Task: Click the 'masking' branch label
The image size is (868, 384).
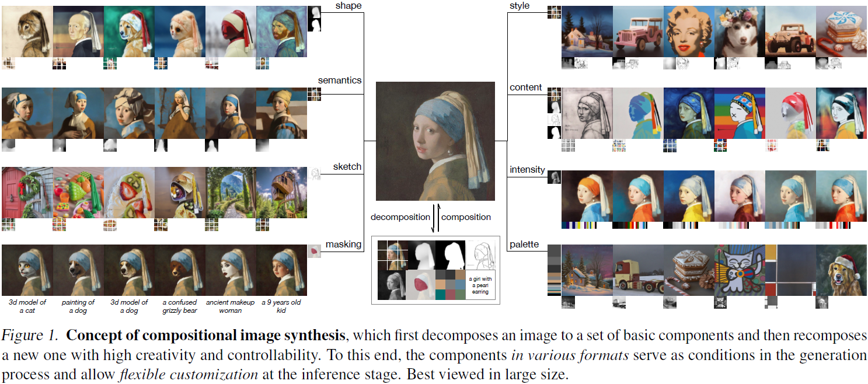Action: click(344, 244)
